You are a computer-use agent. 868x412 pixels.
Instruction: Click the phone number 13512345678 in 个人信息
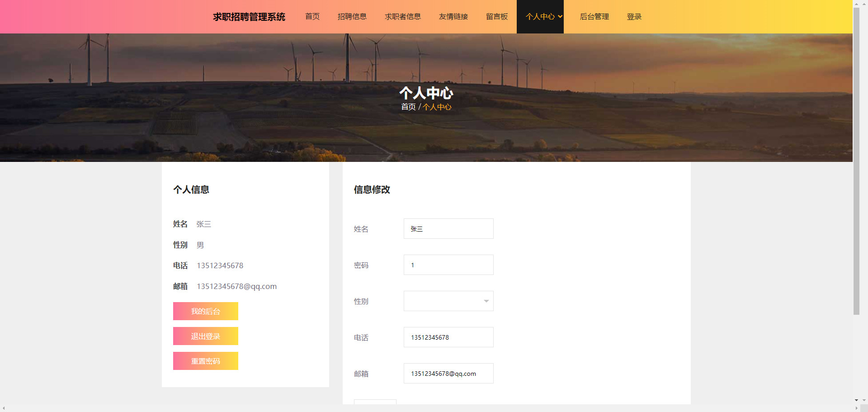pos(220,265)
